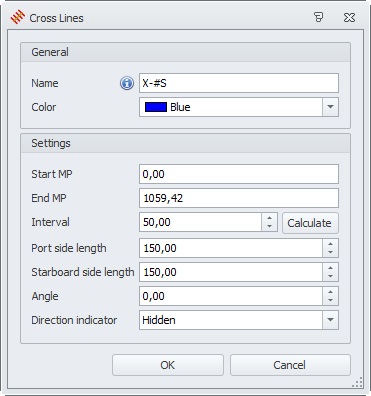Viewport: 371px width, 396px height.
Task: Increase Starboard side length value
Action: (x=330, y=268)
